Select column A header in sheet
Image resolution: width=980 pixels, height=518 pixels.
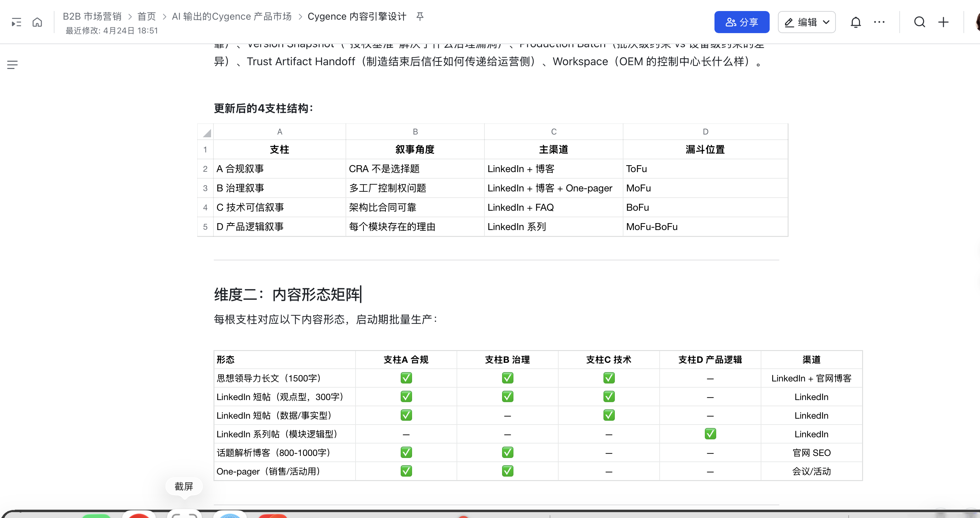pos(280,132)
